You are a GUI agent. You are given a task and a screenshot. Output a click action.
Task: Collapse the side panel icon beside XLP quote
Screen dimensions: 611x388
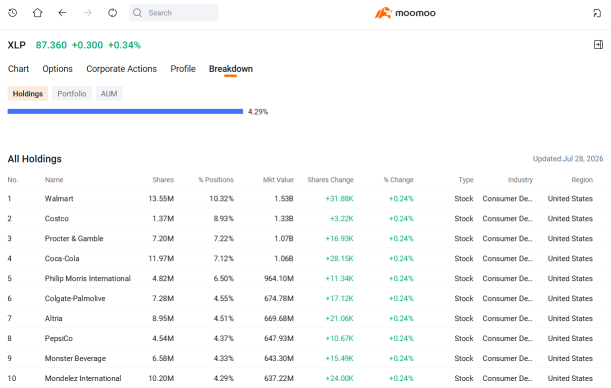click(x=598, y=45)
